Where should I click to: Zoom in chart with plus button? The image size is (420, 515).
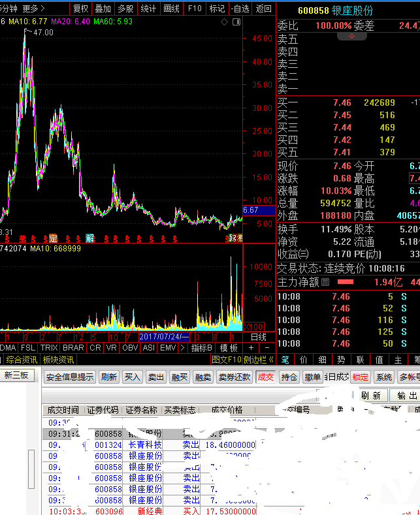click(251, 347)
